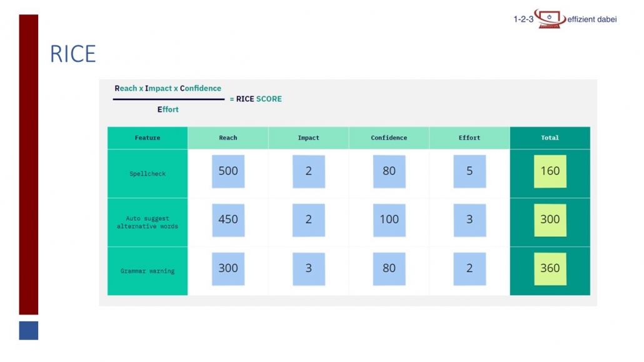Select the RICE slide title

coord(73,55)
